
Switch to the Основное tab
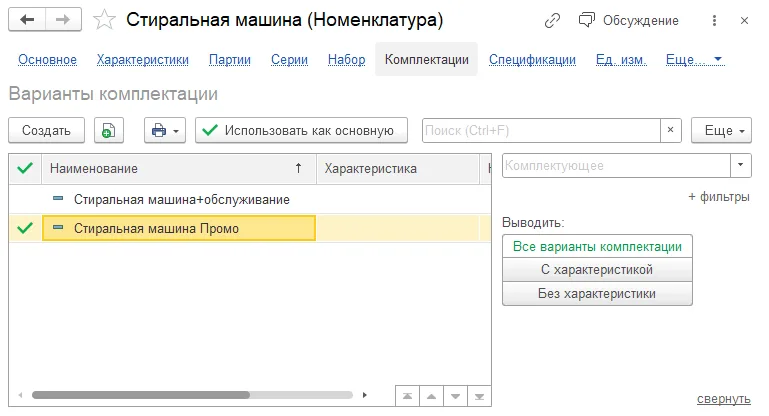[x=48, y=60]
